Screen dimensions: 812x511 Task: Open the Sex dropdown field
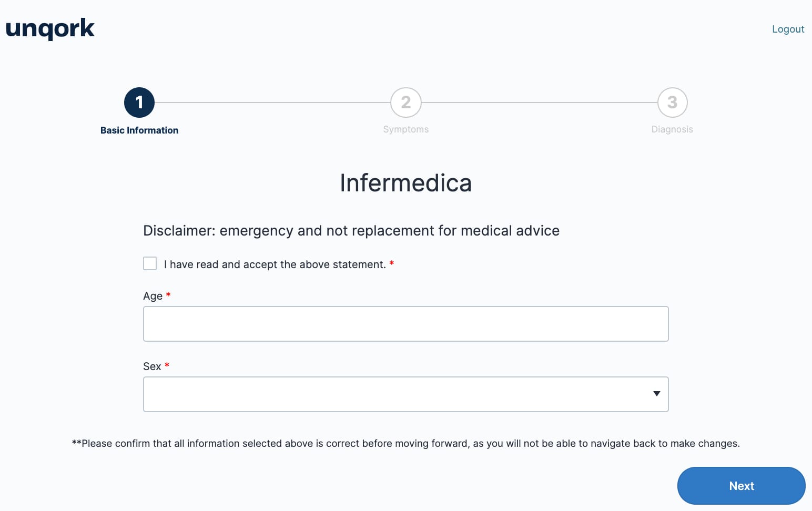[406, 394]
